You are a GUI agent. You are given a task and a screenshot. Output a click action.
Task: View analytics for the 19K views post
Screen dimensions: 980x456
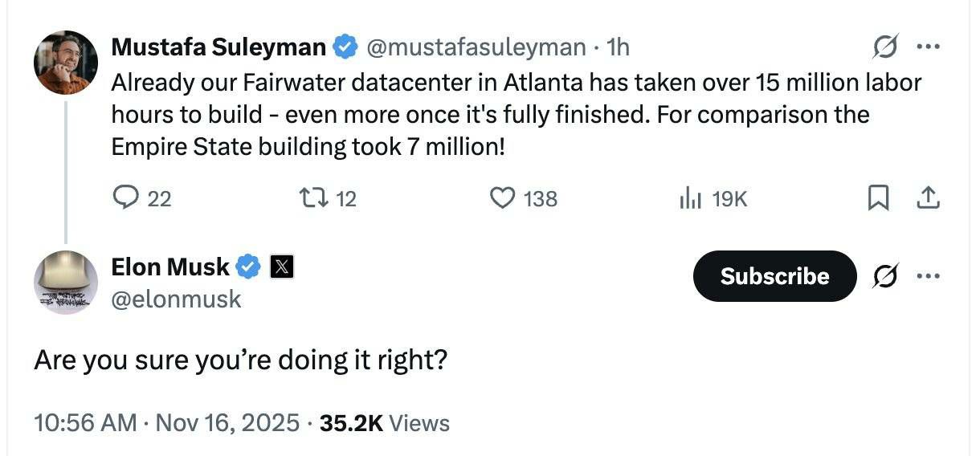691,197
